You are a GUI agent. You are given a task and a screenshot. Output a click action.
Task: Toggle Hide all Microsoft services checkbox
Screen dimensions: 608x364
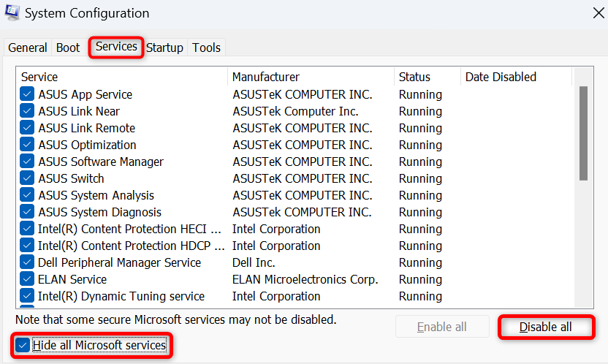click(x=23, y=345)
